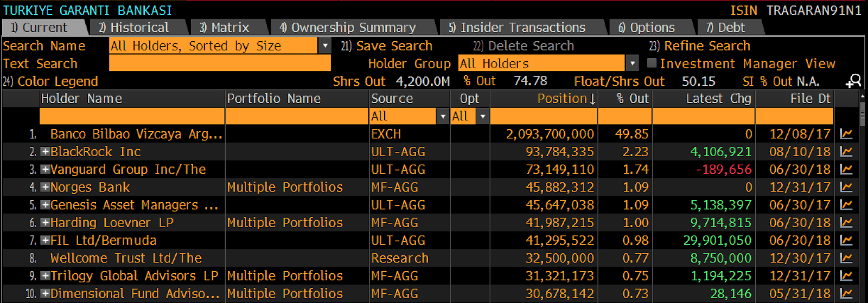Open chart icon for Wellcome Trust row
The image size is (868, 303).
pos(846,258)
